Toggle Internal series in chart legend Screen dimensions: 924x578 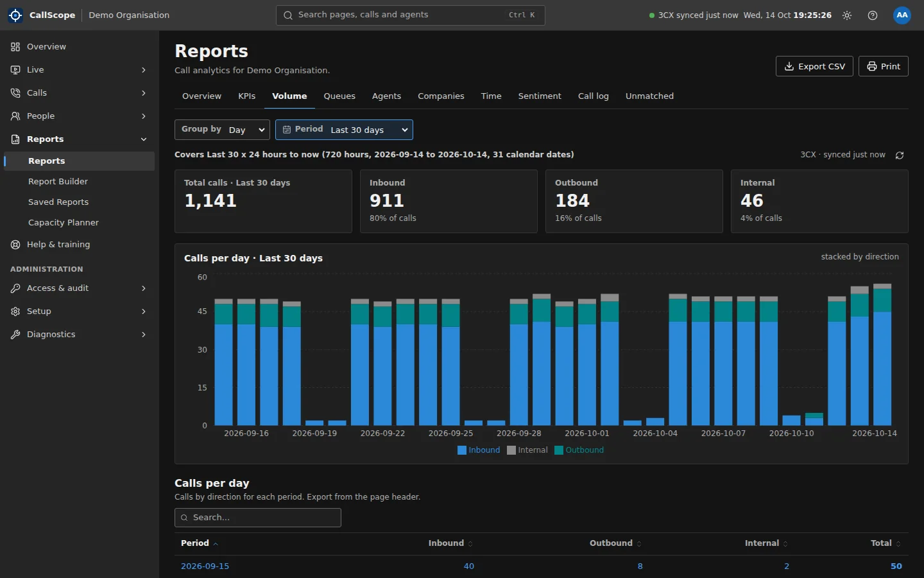pyautogui.click(x=527, y=450)
